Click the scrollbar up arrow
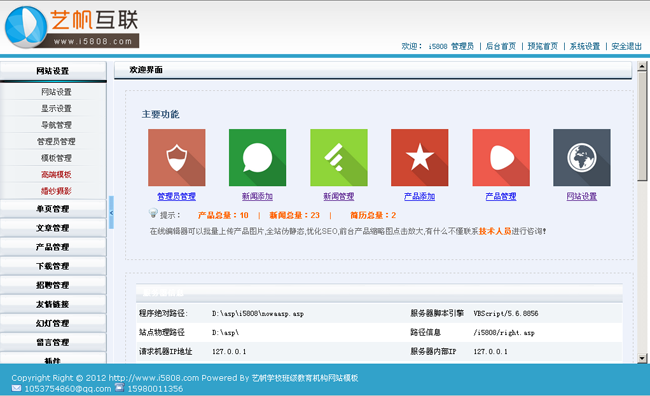This screenshot has width=650, height=396. 642,66
